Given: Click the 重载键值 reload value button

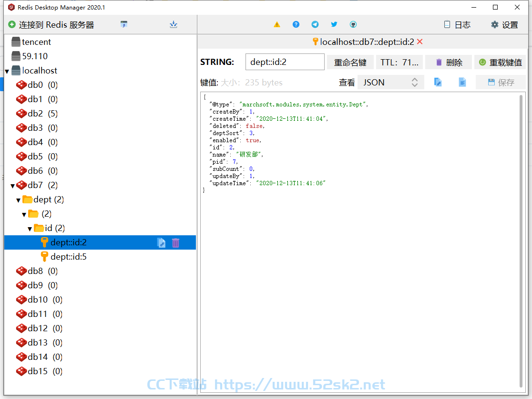Looking at the screenshot, I should tap(500, 62).
